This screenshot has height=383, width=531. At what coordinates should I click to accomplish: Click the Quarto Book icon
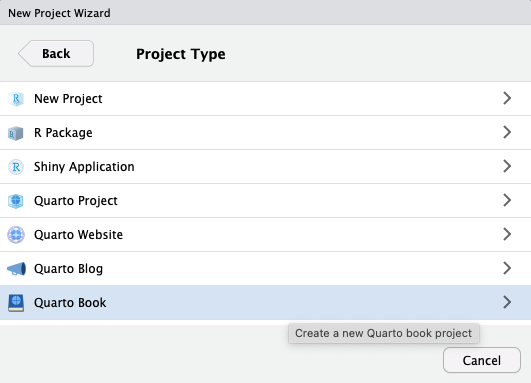pyautogui.click(x=16, y=303)
